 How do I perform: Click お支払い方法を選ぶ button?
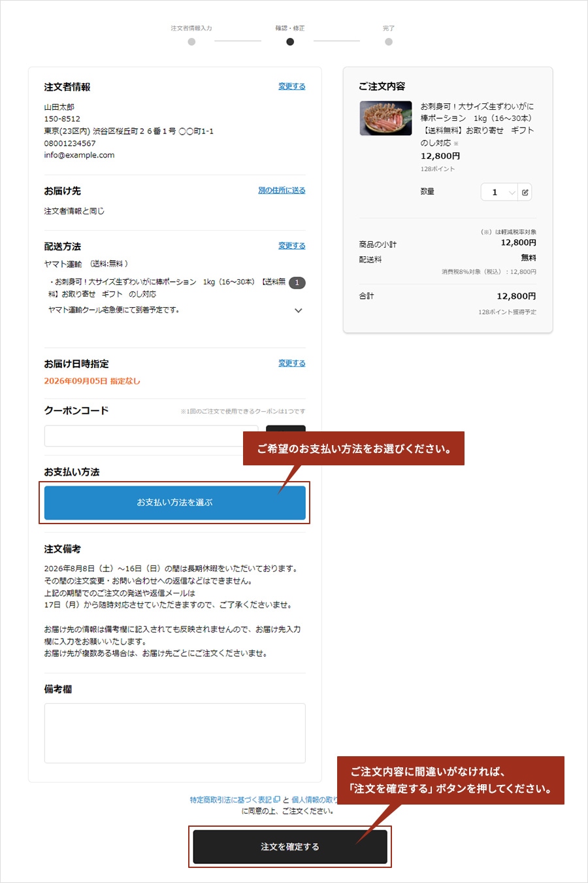(x=175, y=503)
